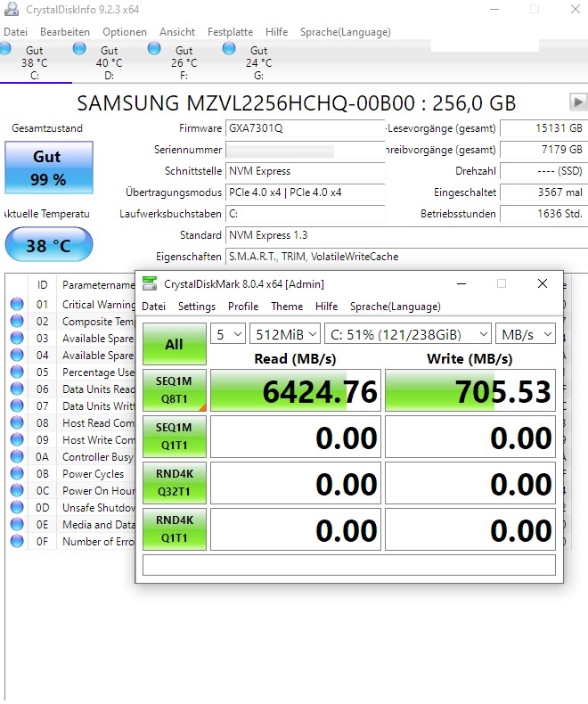Open Settings menu in CrystalDiskMark
This screenshot has height=704, width=588.
pyautogui.click(x=197, y=307)
